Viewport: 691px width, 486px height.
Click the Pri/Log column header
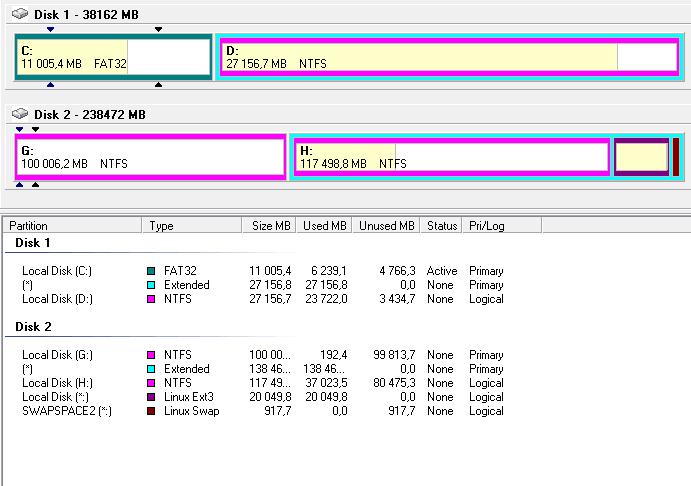coord(486,226)
